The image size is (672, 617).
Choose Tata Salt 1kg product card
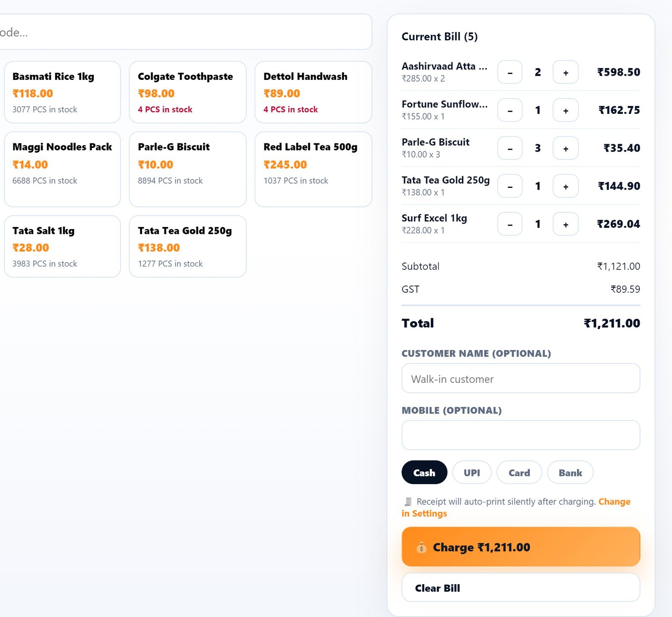[x=63, y=246]
